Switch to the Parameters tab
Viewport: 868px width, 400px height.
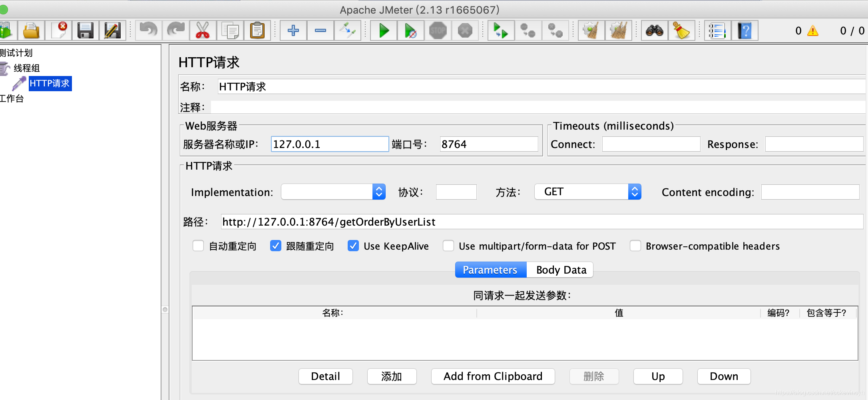tap(491, 270)
